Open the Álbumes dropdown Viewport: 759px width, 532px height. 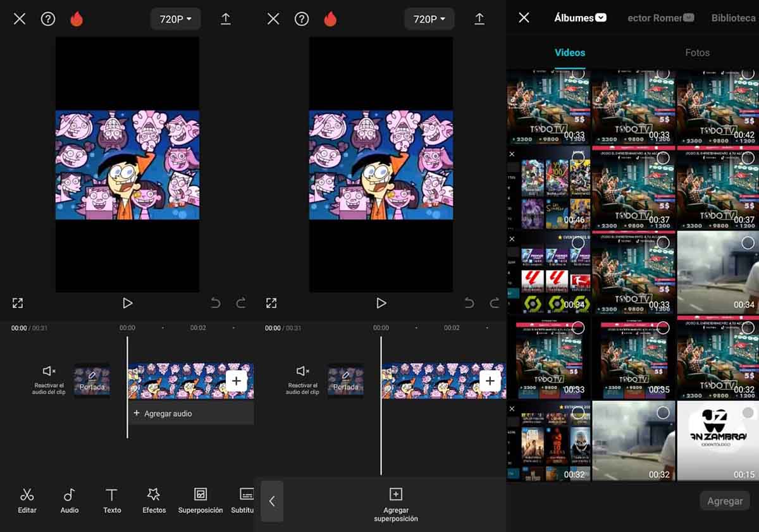[580, 18]
